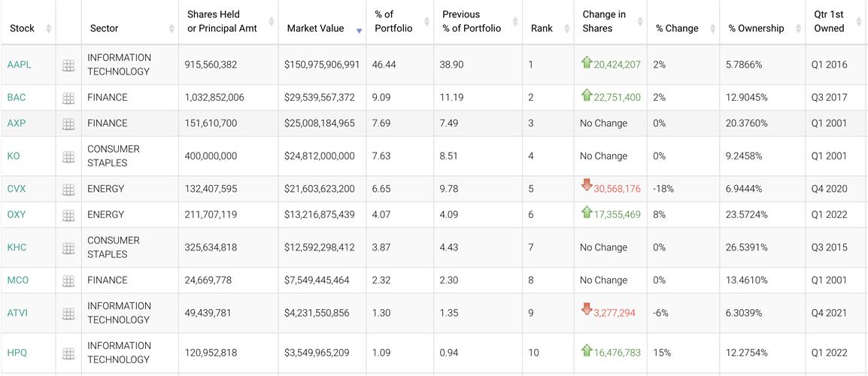
Task: Sort by the % Ownership column
Action: (x=756, y=29)
